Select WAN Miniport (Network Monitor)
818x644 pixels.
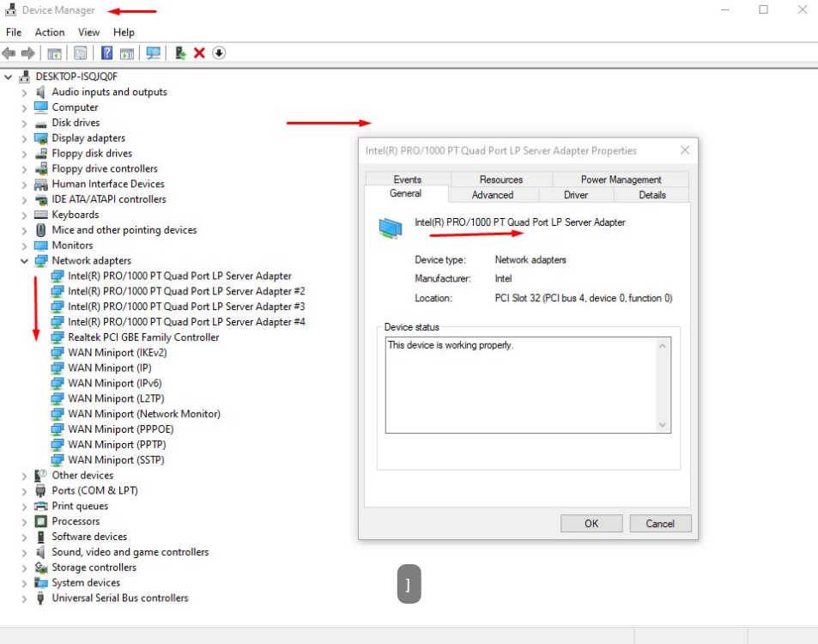(x=144, y=414)
